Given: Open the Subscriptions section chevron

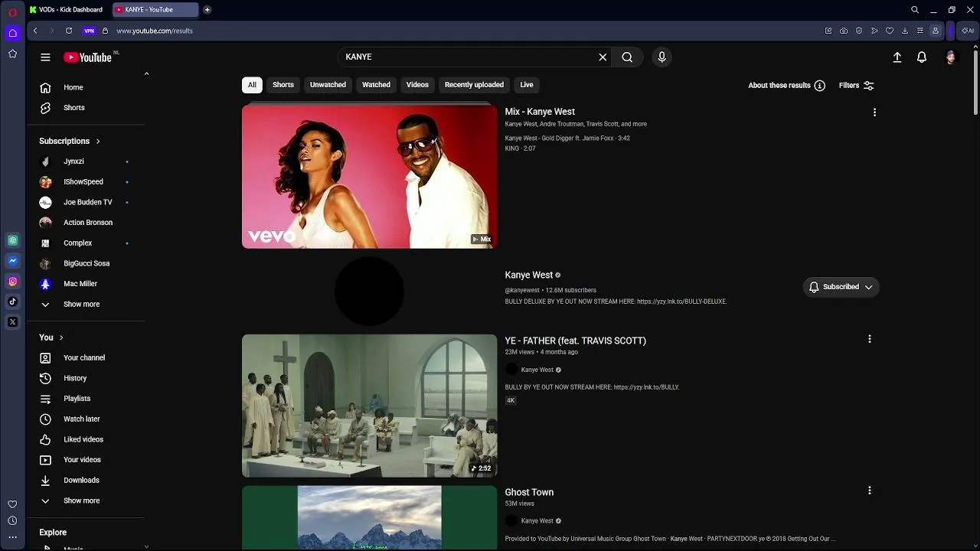Looking at the screenshot, I should (98, 142).
